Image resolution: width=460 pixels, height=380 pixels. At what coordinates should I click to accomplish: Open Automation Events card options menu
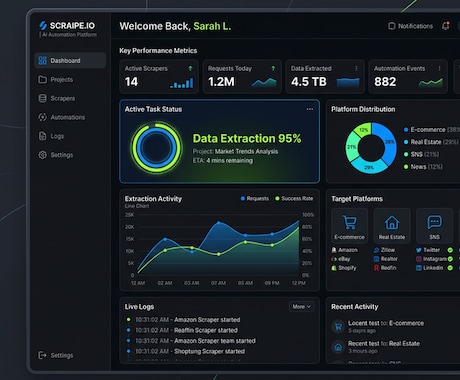(439, 68)
